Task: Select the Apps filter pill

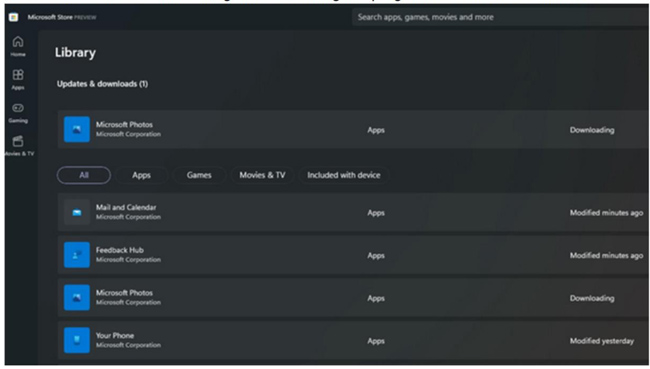Action: [x=141, y=175]
